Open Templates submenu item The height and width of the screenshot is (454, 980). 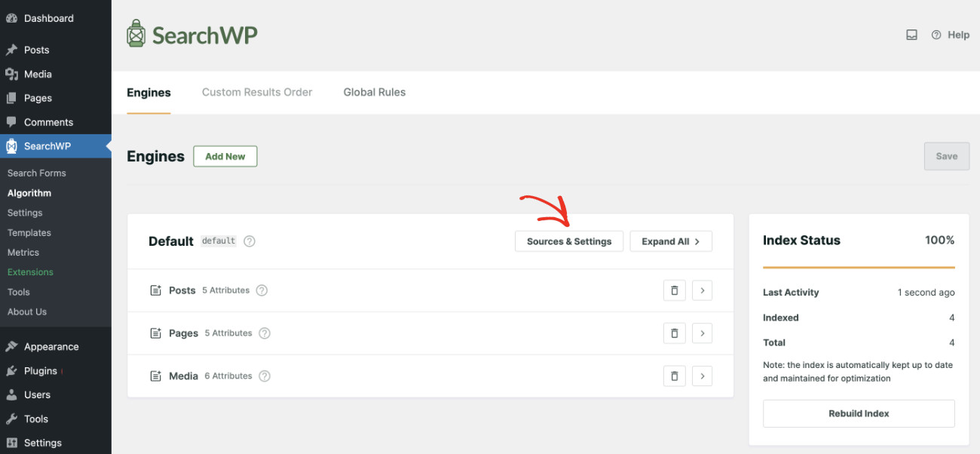click(x=29, y=233)
